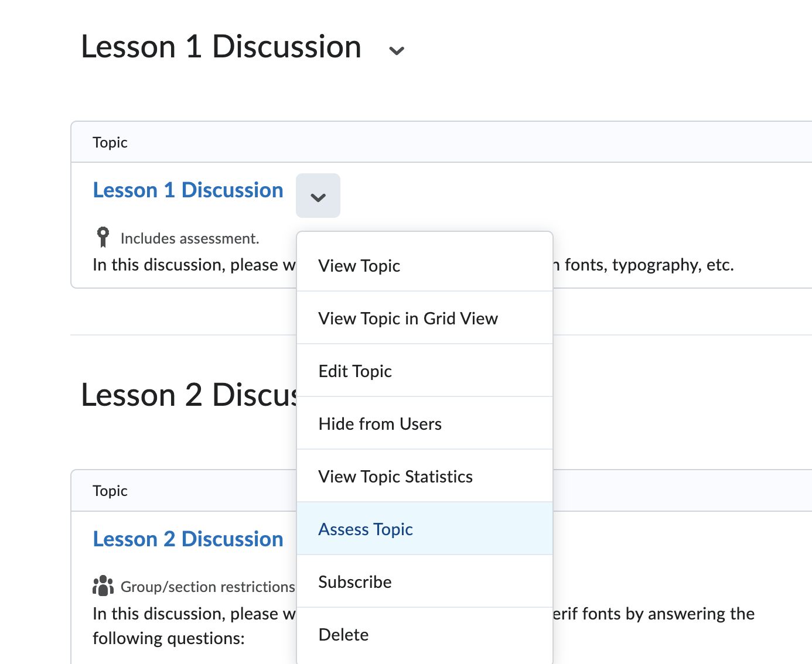This screenshot has width=812, height=664.
Task: Open the Lesson 1 Discussion page title dropdown
Action: (395, 51)
